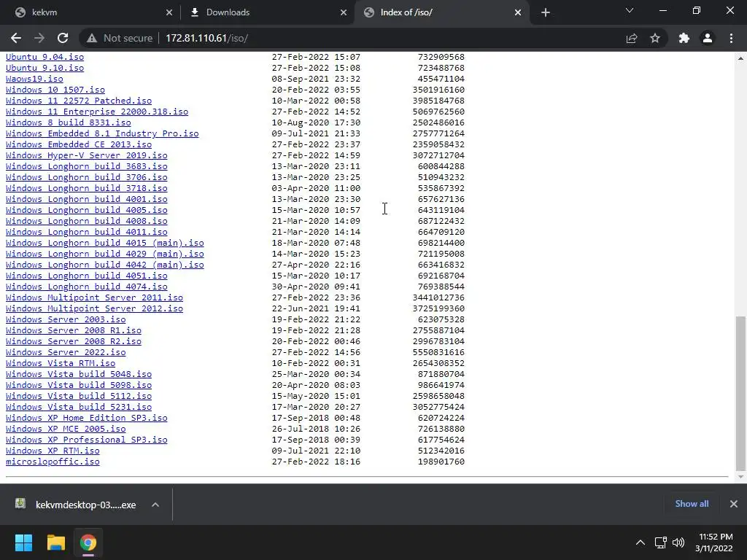Download Windows Embedded 8.1 Industry Pro.iso

(x=102, y=133)
